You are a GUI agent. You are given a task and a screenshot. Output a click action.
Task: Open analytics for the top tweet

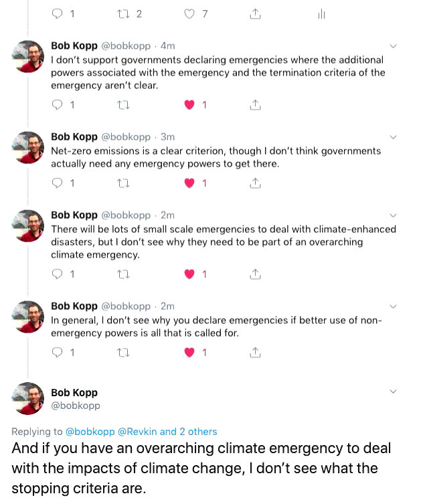[321, 14]
